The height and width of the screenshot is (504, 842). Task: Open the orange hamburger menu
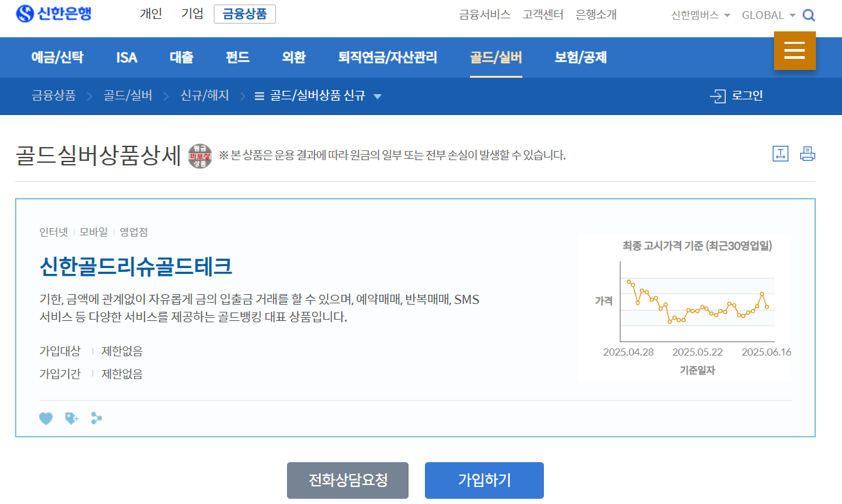795,50
